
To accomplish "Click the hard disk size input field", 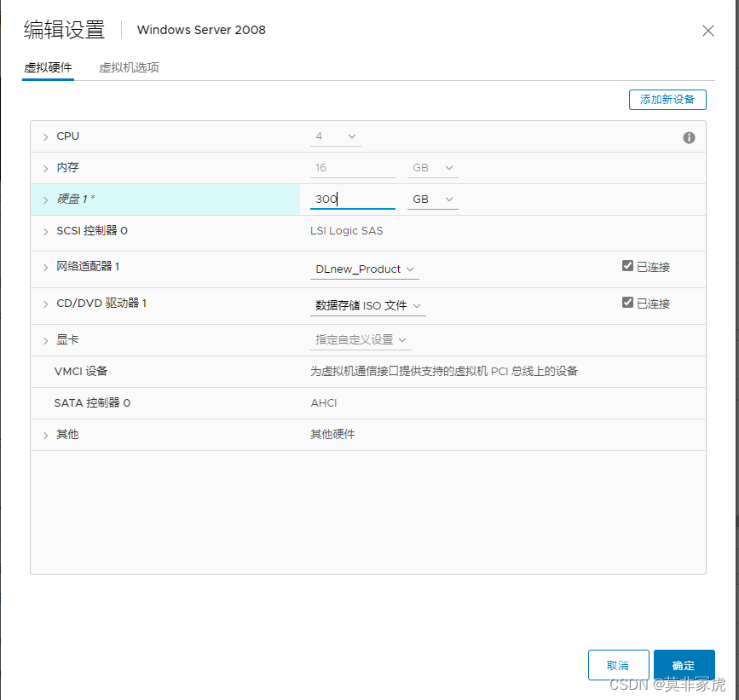I will (x=352, y=200).
